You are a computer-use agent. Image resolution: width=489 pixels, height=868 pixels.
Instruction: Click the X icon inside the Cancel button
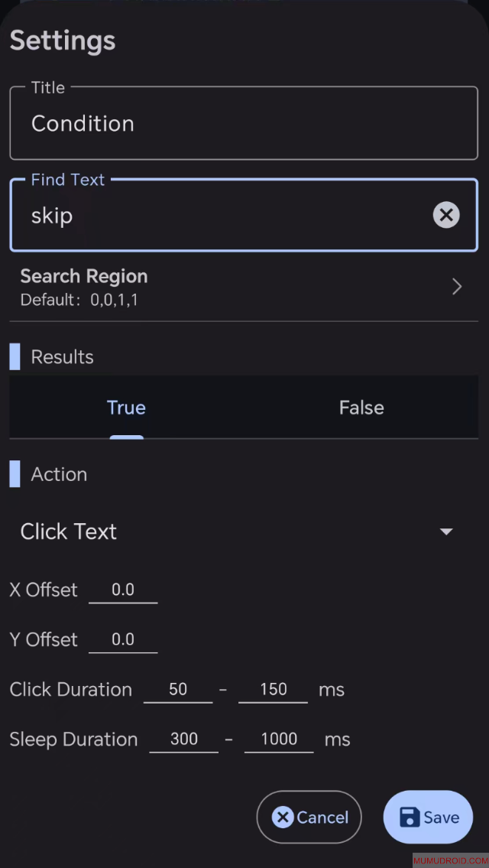(x=282, y=817)
